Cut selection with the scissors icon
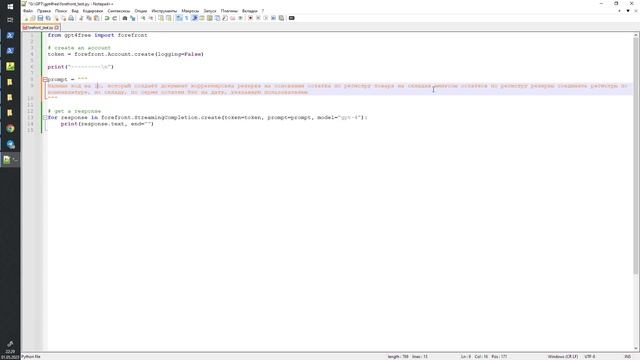 click(80, 18)
